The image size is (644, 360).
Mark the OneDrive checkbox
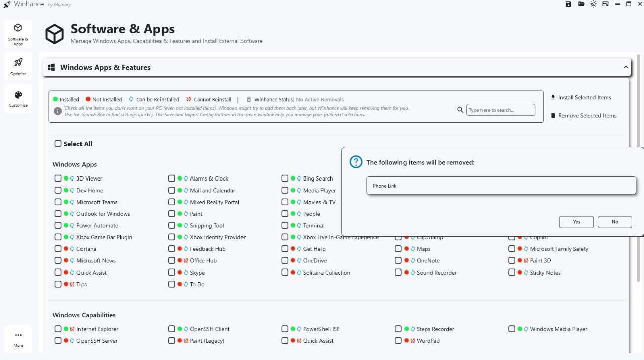(x=285, y=260)
